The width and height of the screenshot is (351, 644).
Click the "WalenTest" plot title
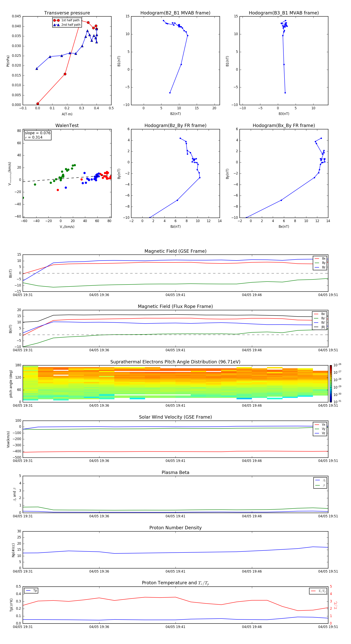coord(67,125)
